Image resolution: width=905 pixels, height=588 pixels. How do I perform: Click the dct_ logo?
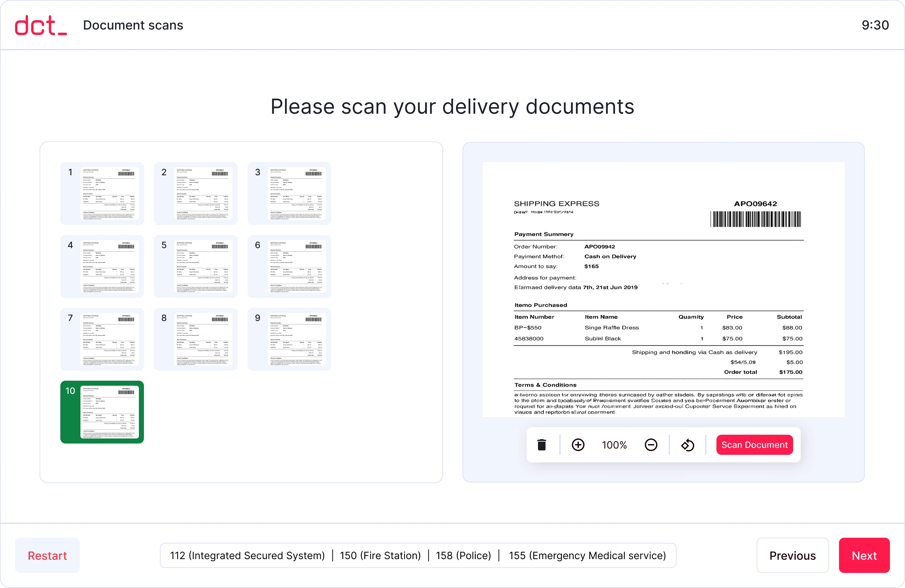[x=41, y=25]
